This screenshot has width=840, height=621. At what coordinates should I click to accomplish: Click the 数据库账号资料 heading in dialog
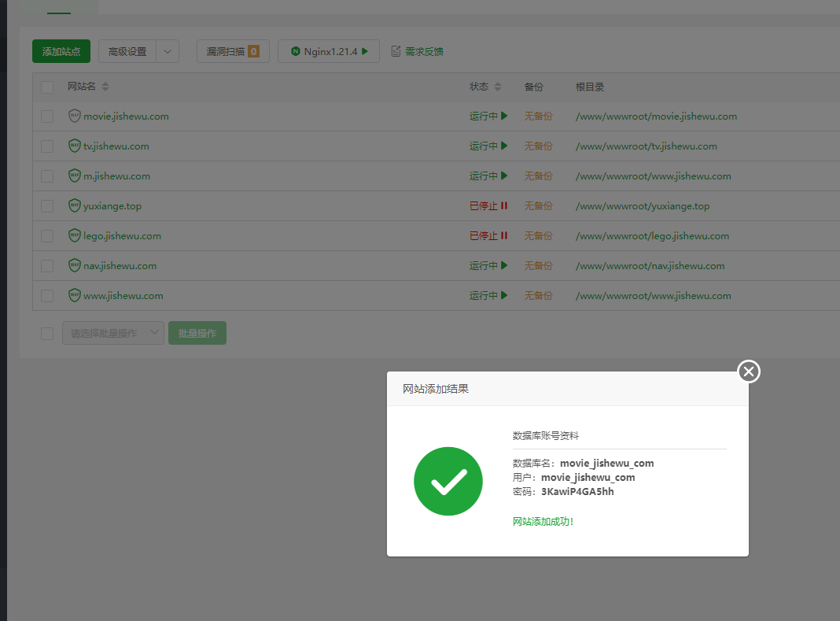click(545, 436)
